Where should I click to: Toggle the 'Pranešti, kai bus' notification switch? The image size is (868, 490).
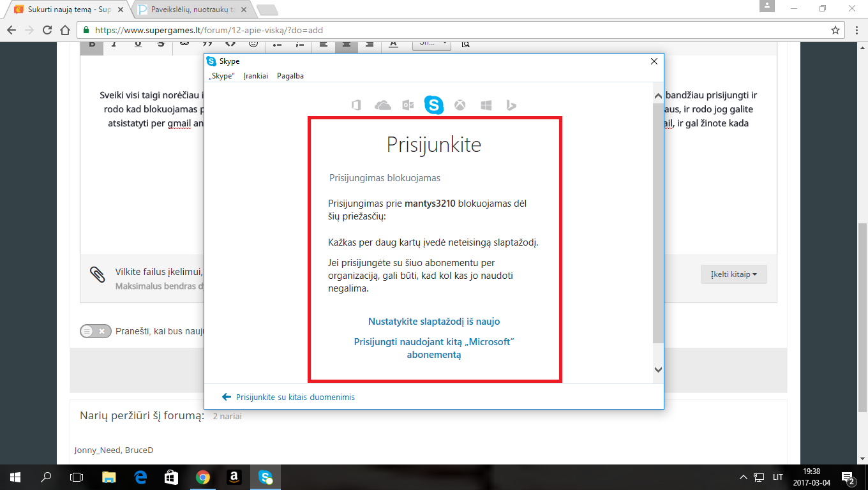pos(96,331)
